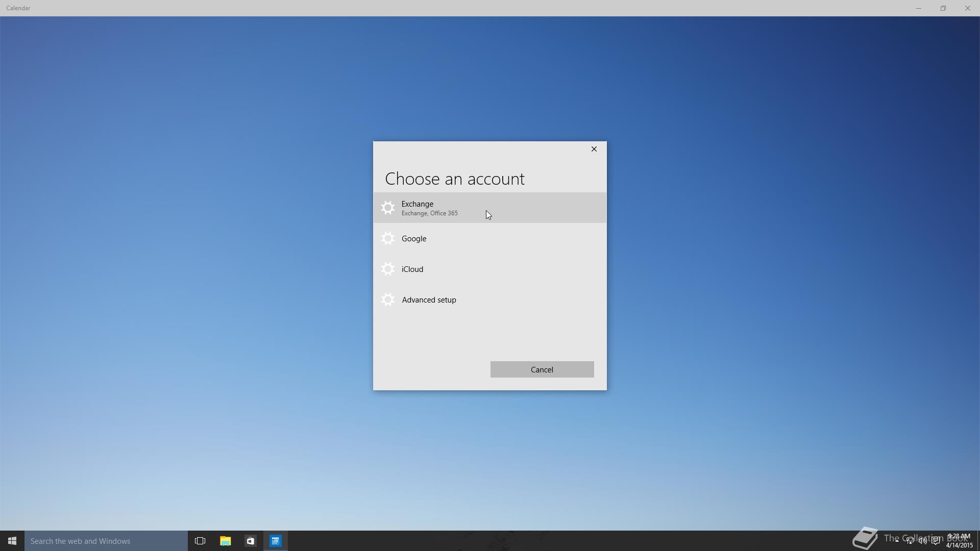Select the Exchange account option
The width and height of the screenshot is (980, 551).
(x=489, y=208)
